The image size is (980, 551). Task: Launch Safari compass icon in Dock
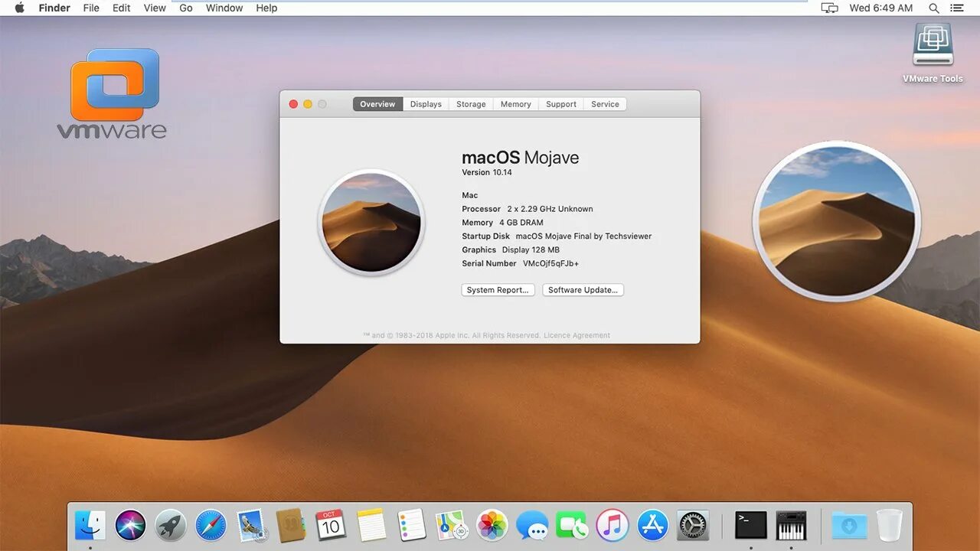[211, 526]
